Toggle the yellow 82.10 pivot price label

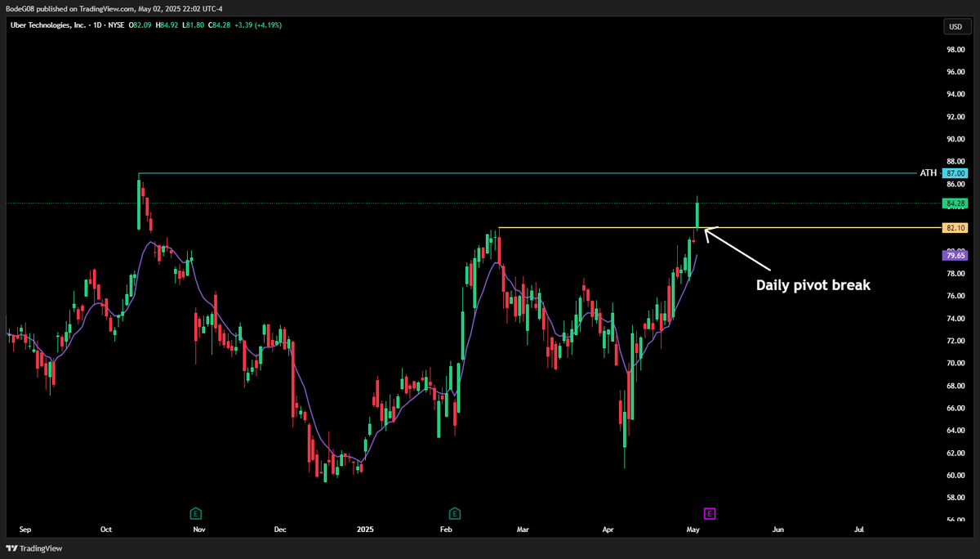point(955,228)
